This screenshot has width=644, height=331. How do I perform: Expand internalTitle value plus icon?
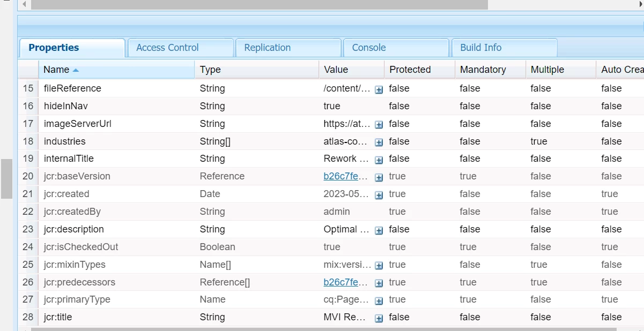[379, 160]
